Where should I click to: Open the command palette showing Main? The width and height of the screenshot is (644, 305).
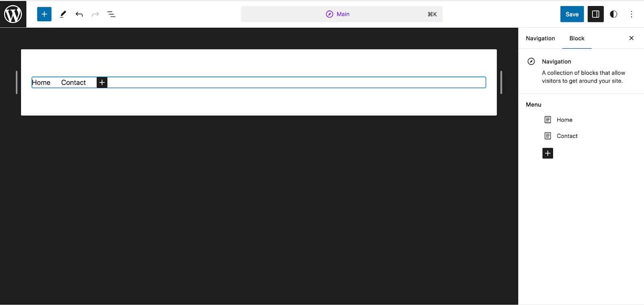pos(341,14)
